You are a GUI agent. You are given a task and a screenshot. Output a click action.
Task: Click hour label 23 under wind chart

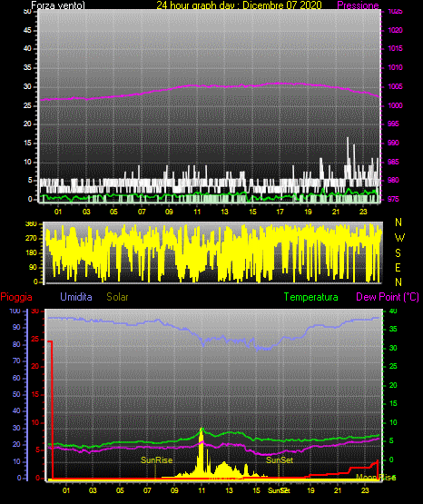point(363,212)
